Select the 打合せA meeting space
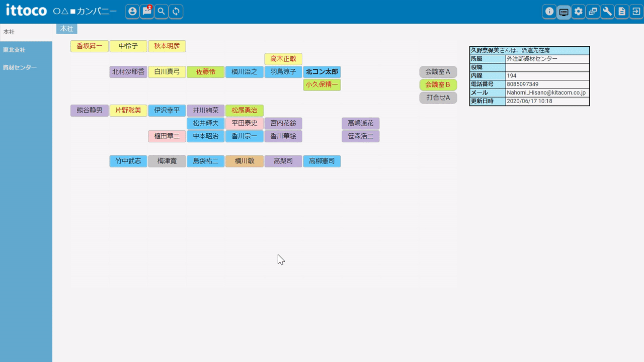The width and height of the screenshot is (644, 362). tap(438, 98)
